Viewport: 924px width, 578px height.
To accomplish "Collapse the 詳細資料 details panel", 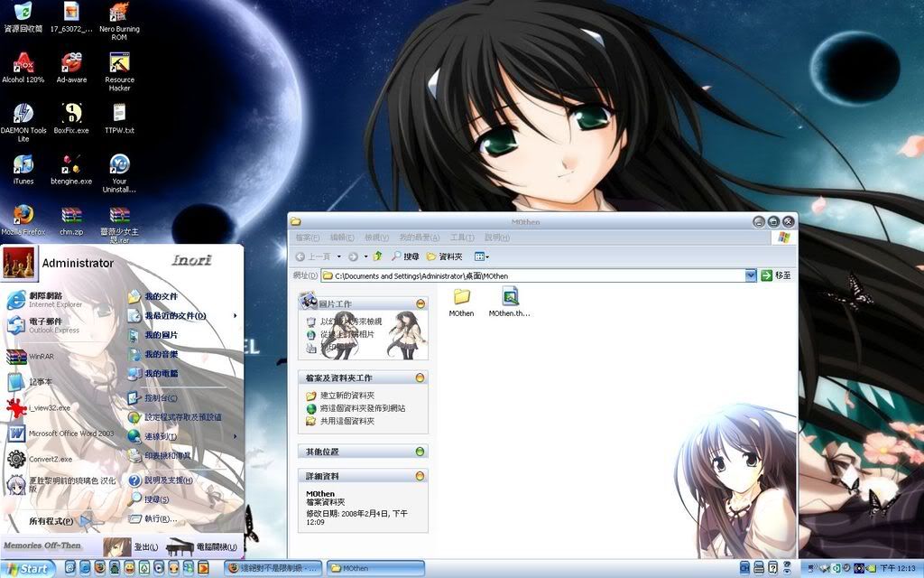I will [420, 476].
